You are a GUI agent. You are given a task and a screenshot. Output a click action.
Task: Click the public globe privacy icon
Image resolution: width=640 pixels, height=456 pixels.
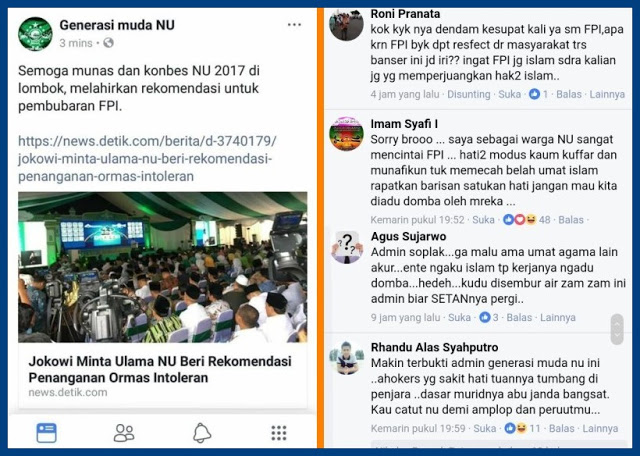pyautogui.click(x=108, y=43)
